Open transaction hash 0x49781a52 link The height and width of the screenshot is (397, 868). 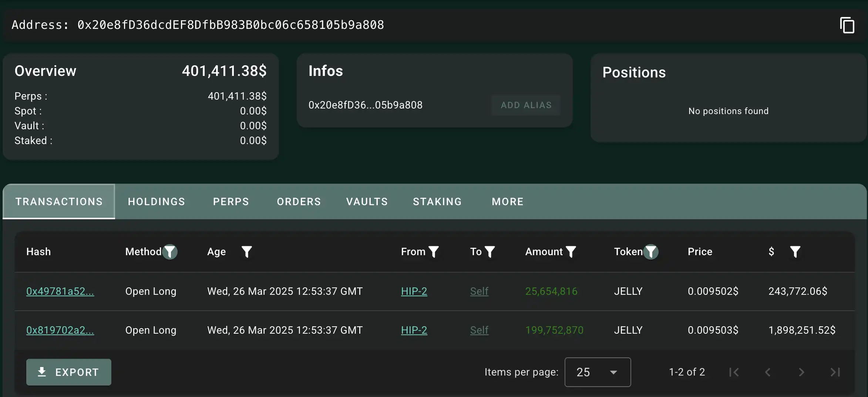point(60,291)
